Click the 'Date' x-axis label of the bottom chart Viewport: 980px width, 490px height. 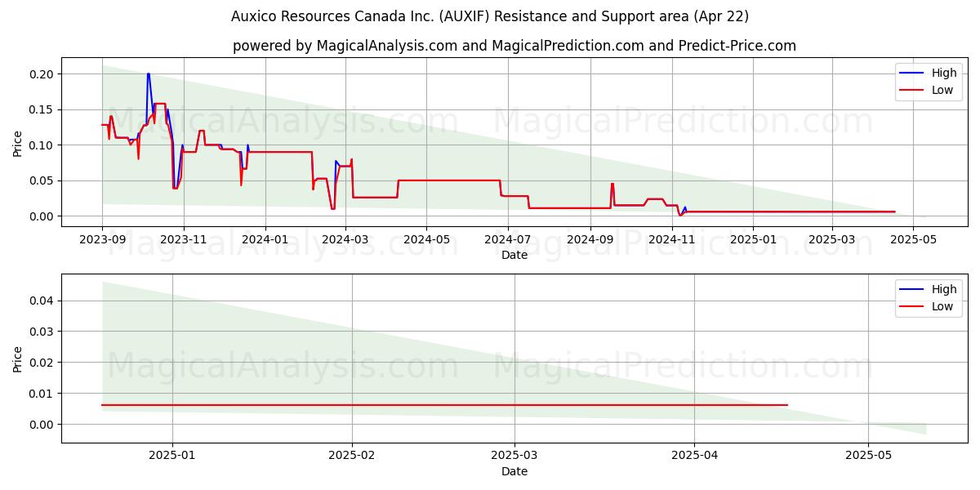coord(514,471)
